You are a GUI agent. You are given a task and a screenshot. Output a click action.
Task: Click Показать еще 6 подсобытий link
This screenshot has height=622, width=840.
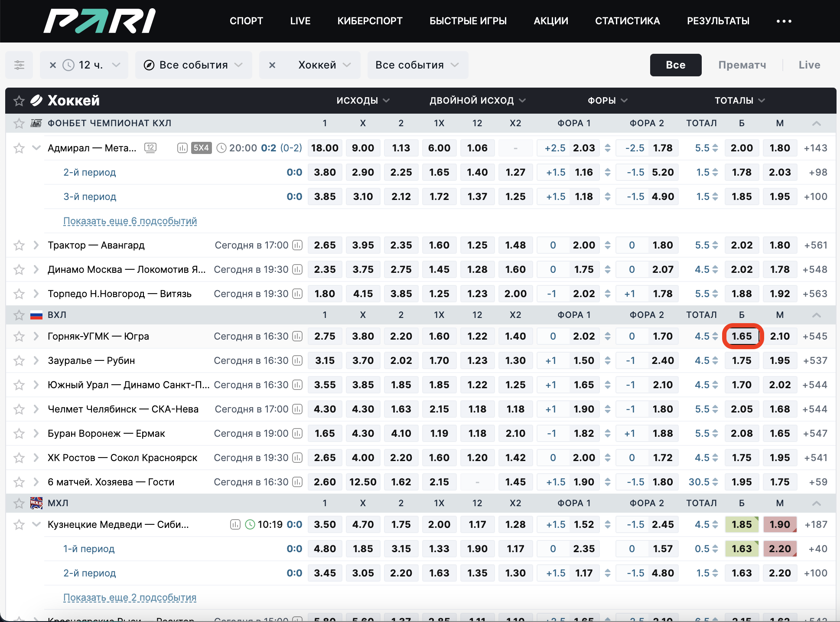click(130, 221)
